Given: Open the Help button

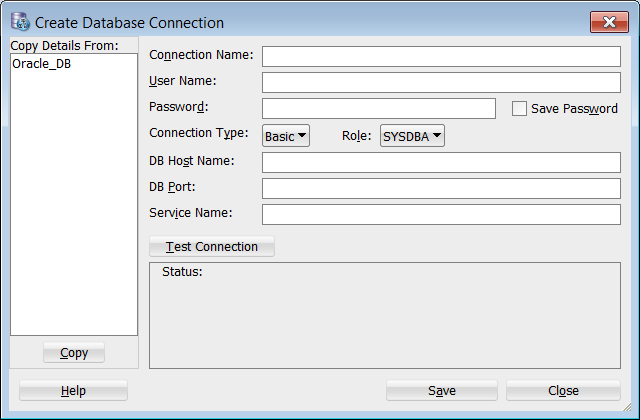Looking at the screenshot, I should pyautogui.click(x=73, y=391).
